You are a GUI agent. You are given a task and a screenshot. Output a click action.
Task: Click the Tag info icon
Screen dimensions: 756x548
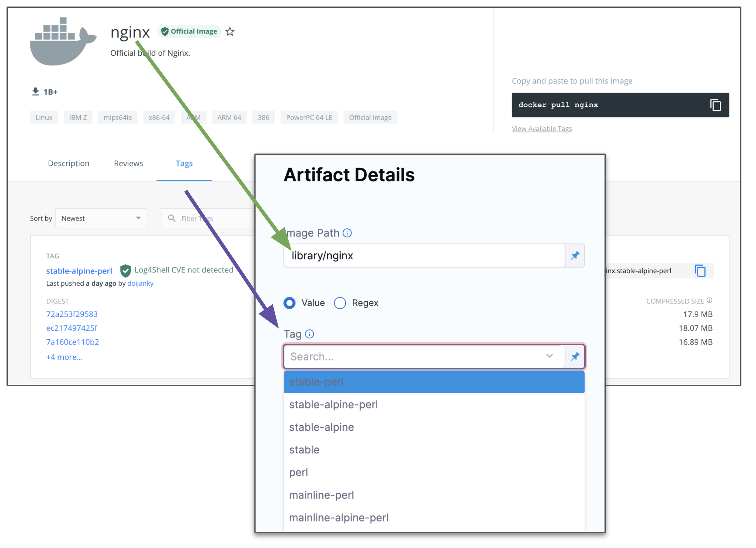click(x=309, y=334)
